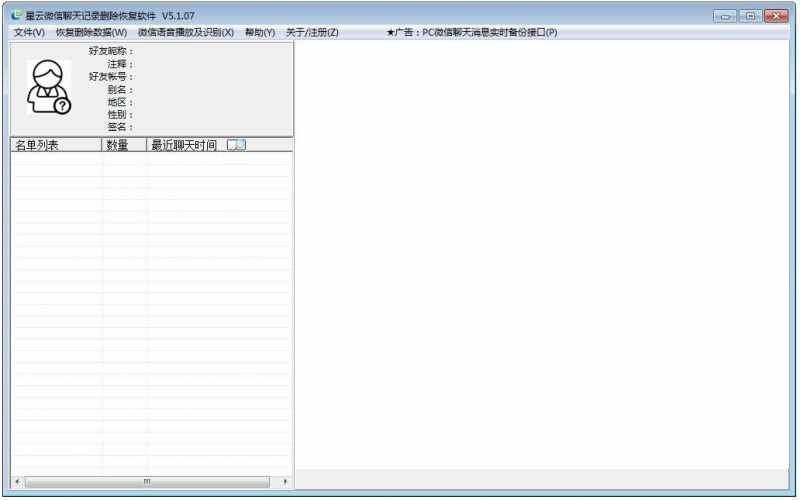Open the 文件(V) menu
This screenshot has height=500, width=800.
[29, 32]
